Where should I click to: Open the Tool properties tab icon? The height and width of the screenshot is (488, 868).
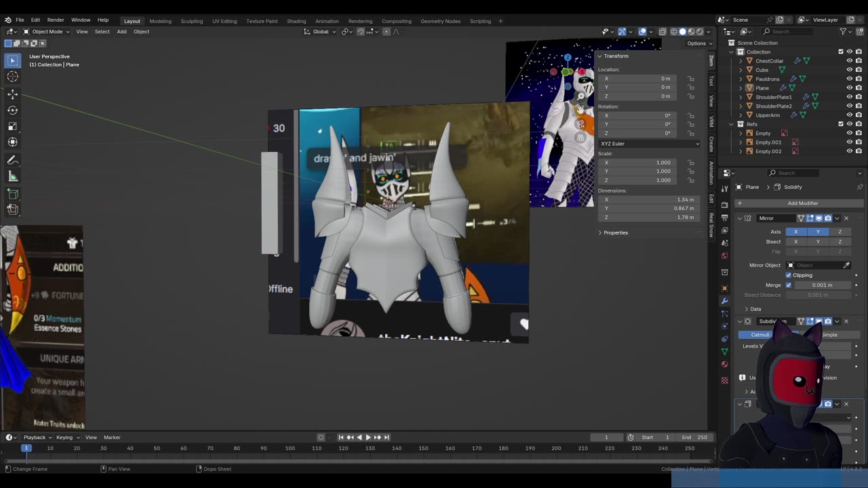pos(725,188)
